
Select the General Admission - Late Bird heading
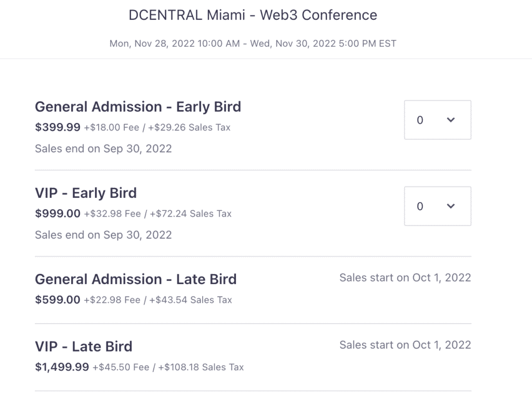pyautogui.click(x=136, y=279)
